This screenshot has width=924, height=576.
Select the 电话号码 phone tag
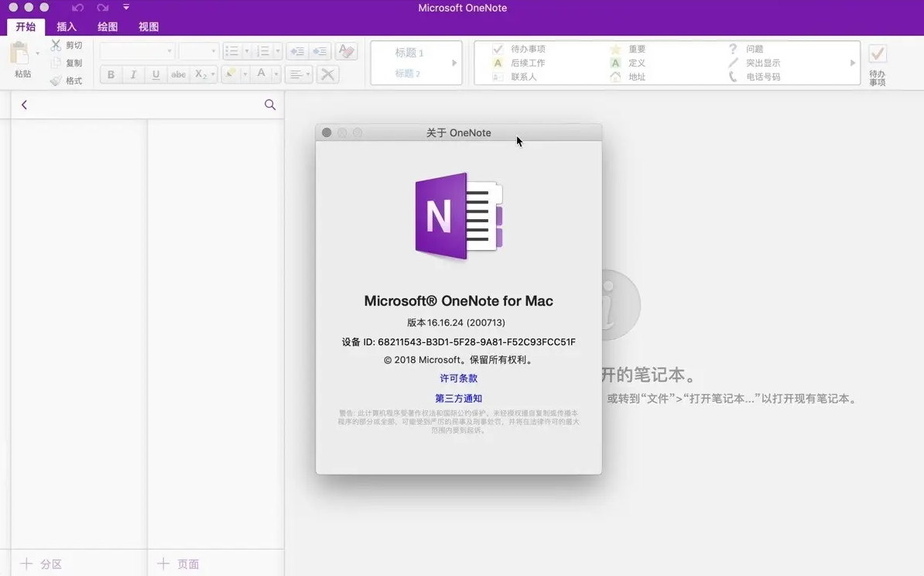(x=755, y=77)
